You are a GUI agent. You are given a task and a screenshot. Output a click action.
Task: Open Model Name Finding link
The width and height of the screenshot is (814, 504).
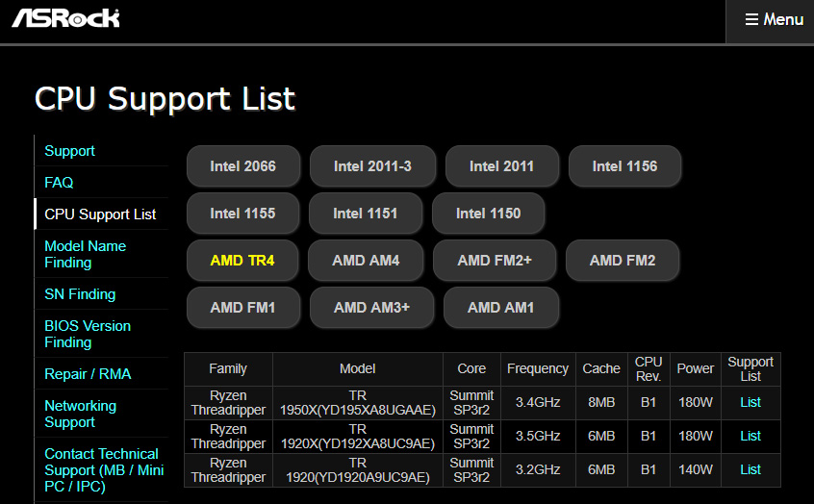85,254
